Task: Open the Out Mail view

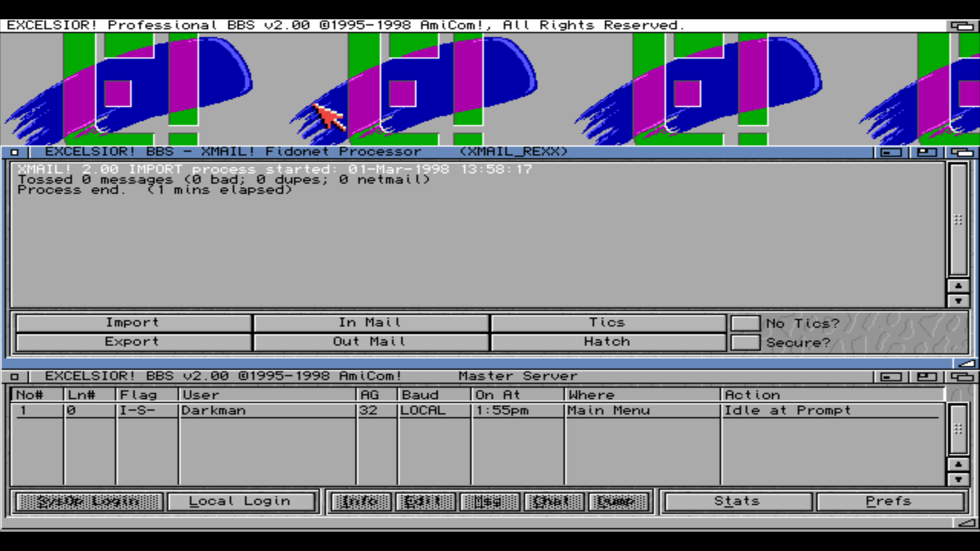Action: coord(370,342)
